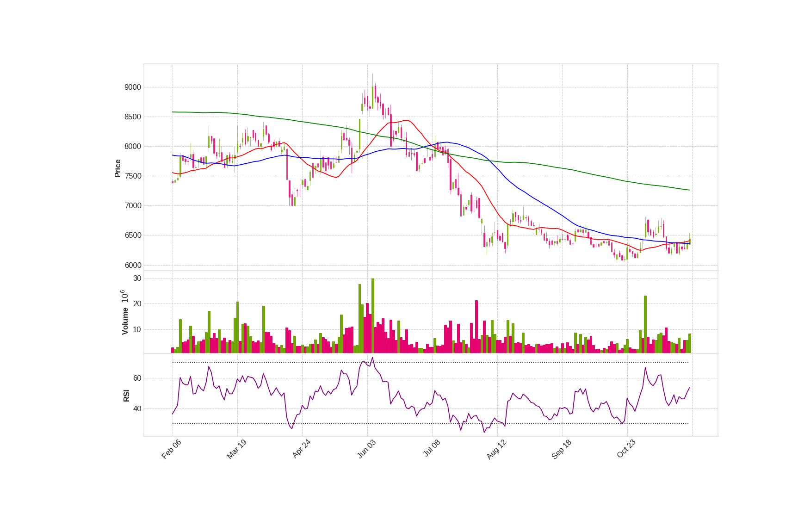Click the 7000 price tick label
The height and width of the screenshot is (532, 798).
point(133,206)
